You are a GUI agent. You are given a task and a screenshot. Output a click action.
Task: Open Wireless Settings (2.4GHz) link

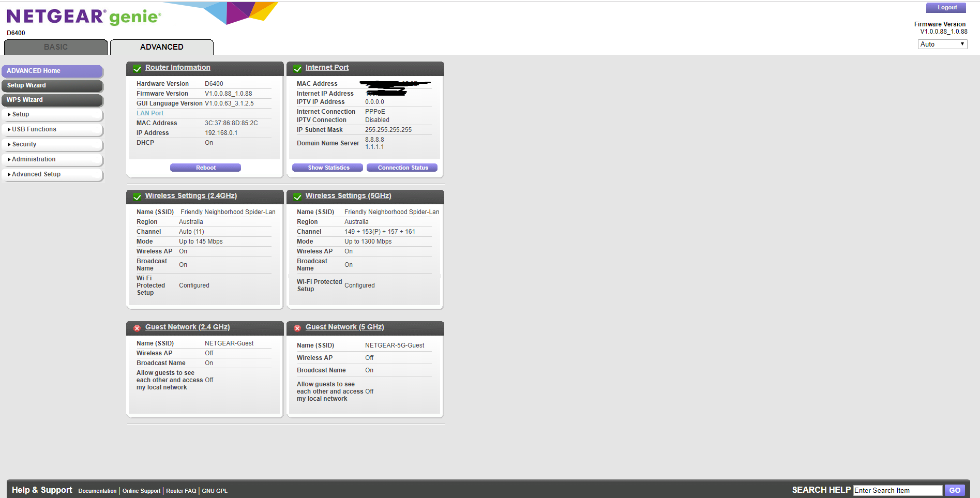pos(191,195)
